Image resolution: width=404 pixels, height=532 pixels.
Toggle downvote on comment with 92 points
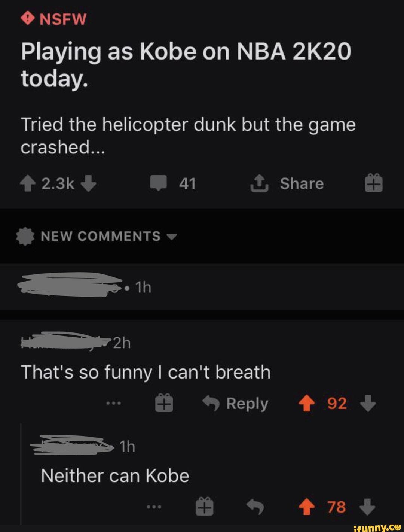(x=368, y=404)
